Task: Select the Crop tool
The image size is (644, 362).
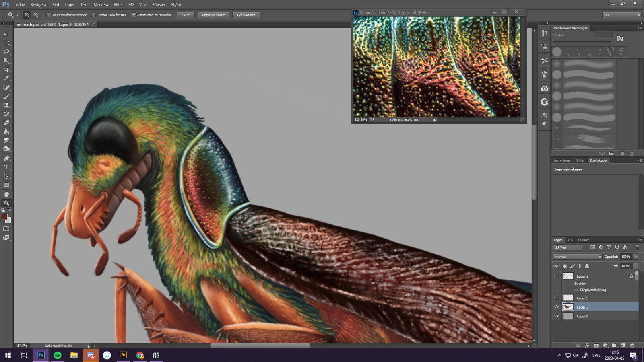Action: [6, 70]
